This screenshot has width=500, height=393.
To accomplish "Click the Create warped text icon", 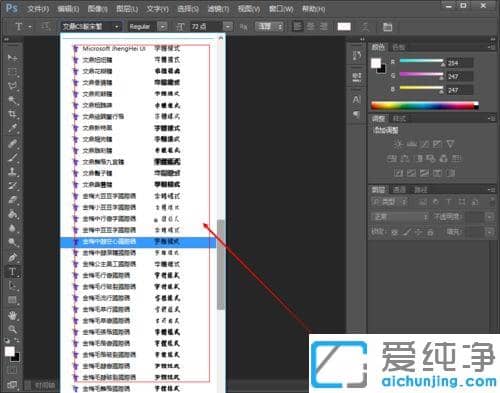I will [365, 27].
